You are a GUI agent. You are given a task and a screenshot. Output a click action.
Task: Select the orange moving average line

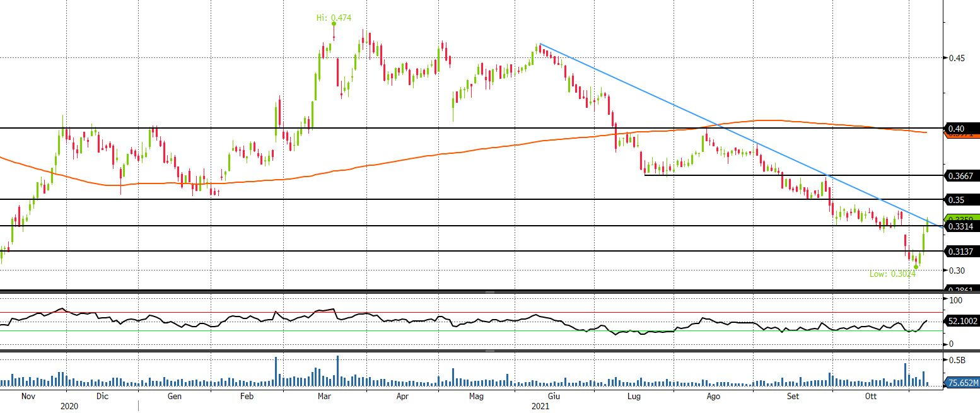click(x=463, y=152)
